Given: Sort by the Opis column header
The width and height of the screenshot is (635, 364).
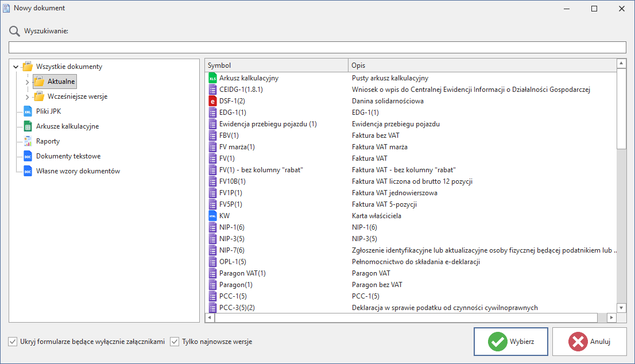Looking at the screenshot, I should [x=482, y=65].
